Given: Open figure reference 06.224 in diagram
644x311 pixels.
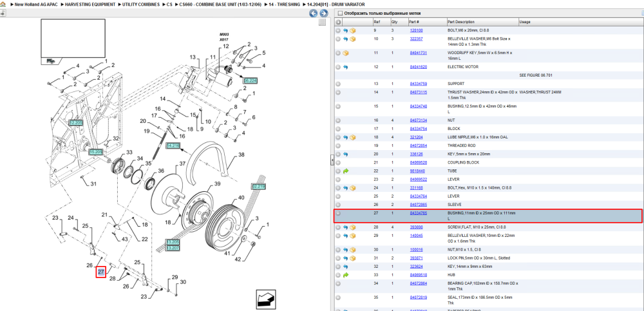Looking at the screenshot, I should click(250, 80).
